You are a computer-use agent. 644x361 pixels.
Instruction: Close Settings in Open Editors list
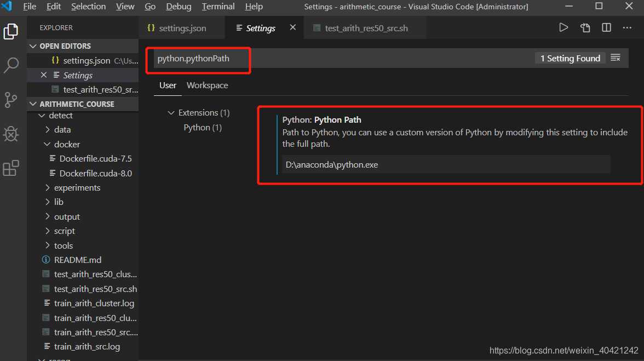[44, 75]
